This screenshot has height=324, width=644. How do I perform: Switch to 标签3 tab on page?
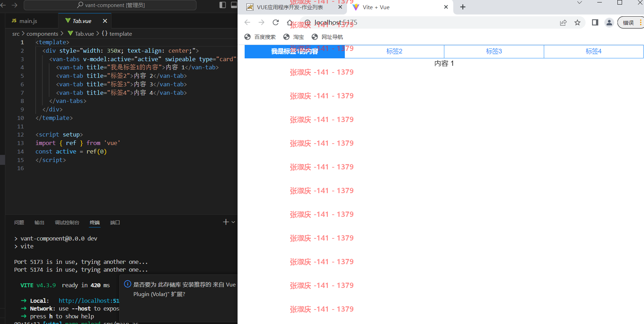click(x=494, y=51)
